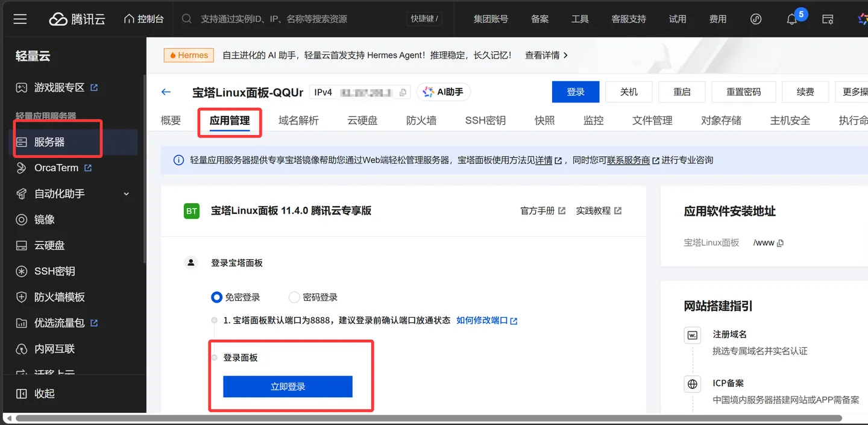Open the 客服支持 menu
Image resolution: width=868 pixels, height=425 pixels.
[629, 19]
